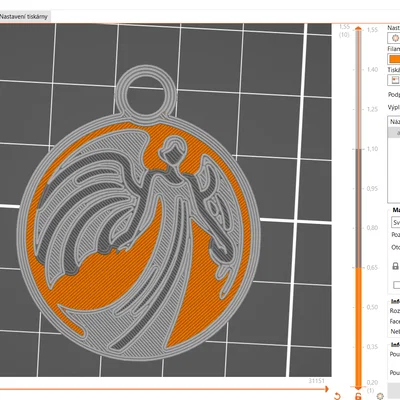
Task: Open the Nastavení tiskárny tab
Action: coord(24,16)
